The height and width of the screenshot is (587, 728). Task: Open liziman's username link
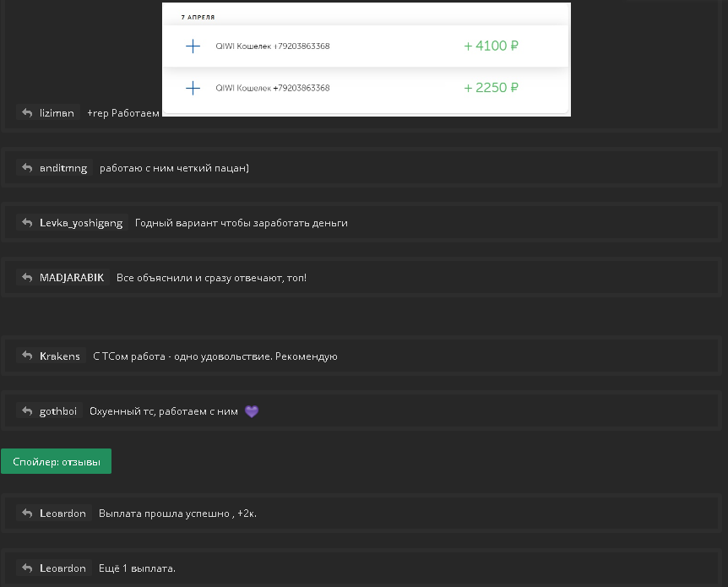(57, 113)
